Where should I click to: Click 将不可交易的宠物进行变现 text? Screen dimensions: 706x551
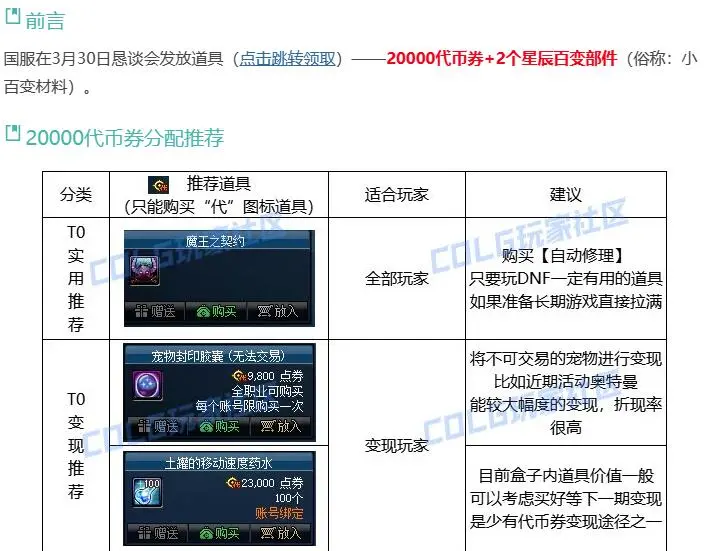pyautogui.click(x=566, y=359)
